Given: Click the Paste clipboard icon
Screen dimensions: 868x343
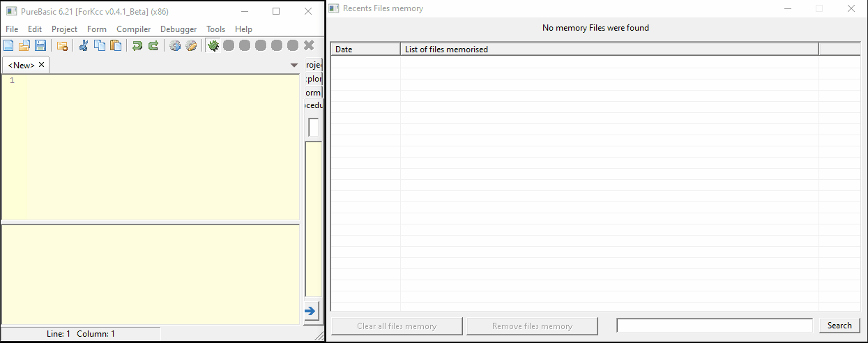Looking at the screenshot, I should click(x=116, y=45).
